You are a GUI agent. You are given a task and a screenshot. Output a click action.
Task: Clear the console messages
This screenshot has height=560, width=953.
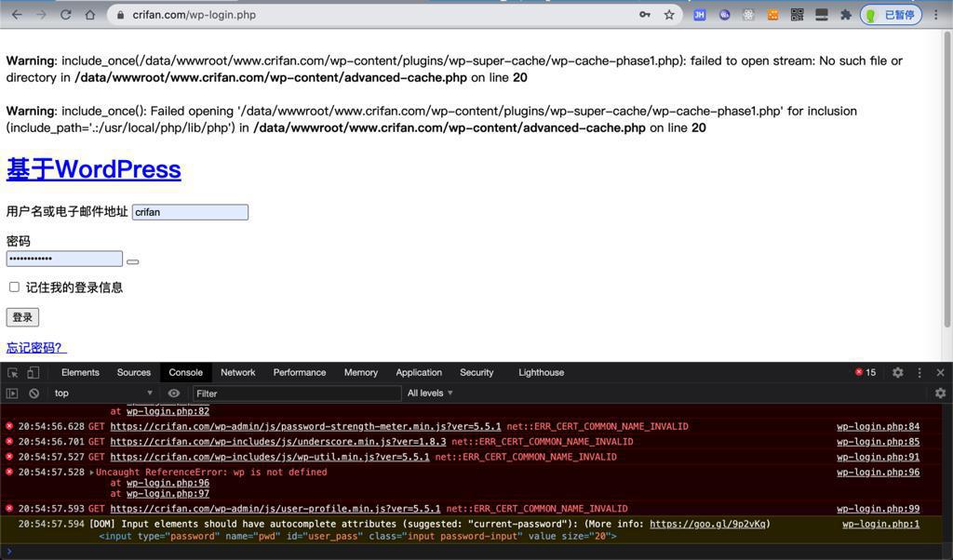pyautogui.click(x=34, y=393)
